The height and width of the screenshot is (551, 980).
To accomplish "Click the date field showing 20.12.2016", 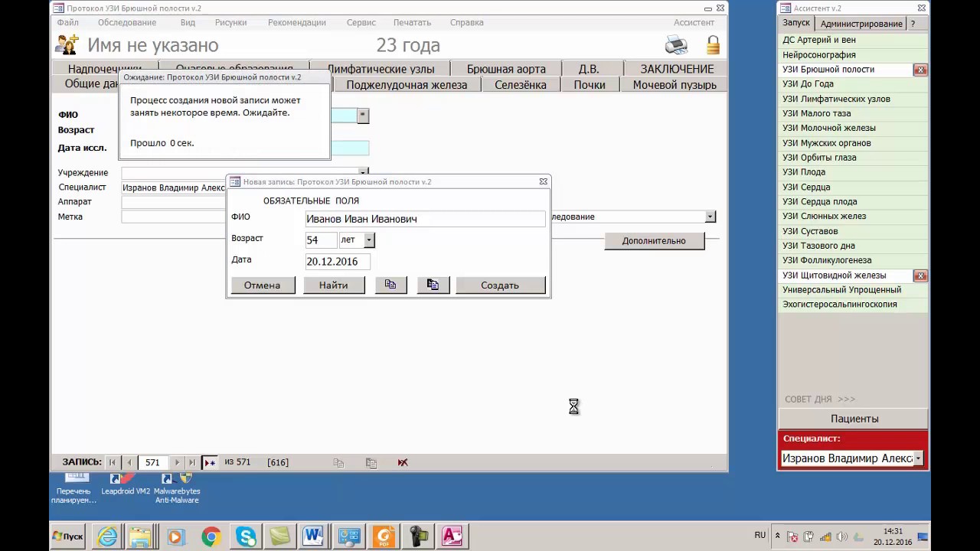I will click(x=338, y=261).
